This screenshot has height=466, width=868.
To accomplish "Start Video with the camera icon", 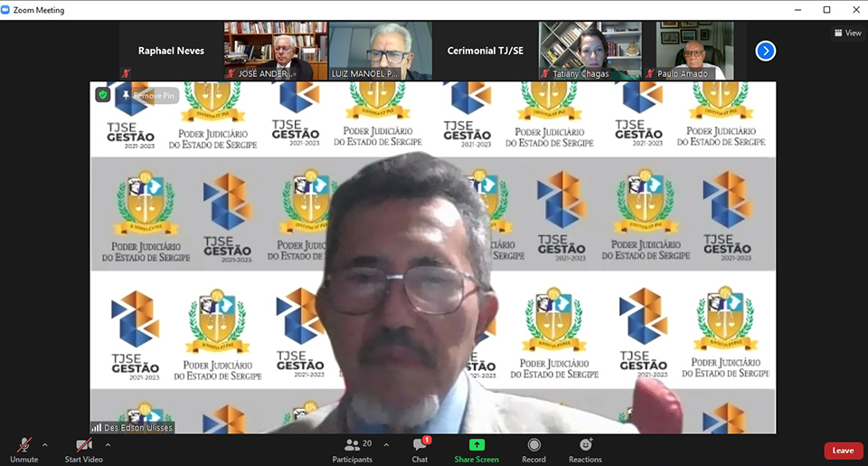I will pos(84,445).
